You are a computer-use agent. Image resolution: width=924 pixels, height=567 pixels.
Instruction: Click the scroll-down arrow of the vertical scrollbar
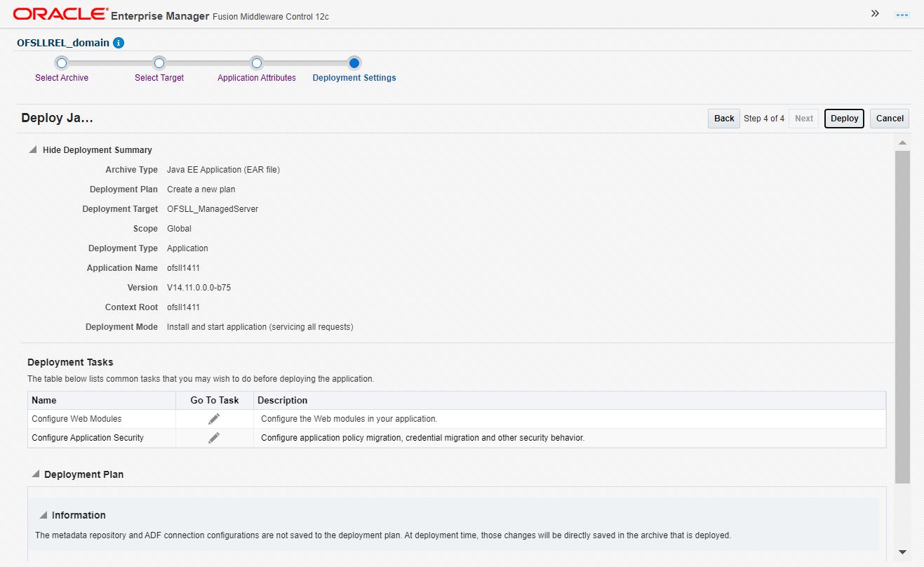pyautogui.click(x=902, y=552)
